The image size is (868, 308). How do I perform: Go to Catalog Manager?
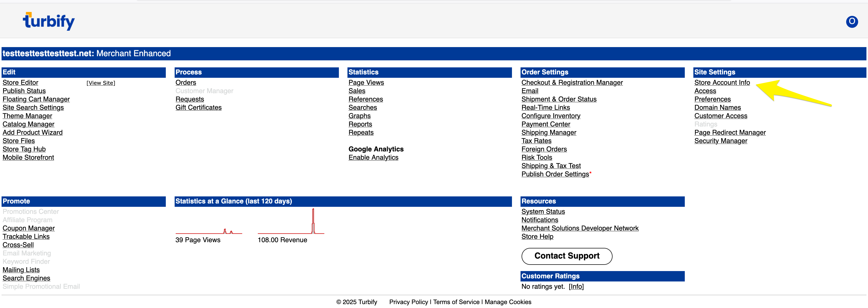point(28,124)
